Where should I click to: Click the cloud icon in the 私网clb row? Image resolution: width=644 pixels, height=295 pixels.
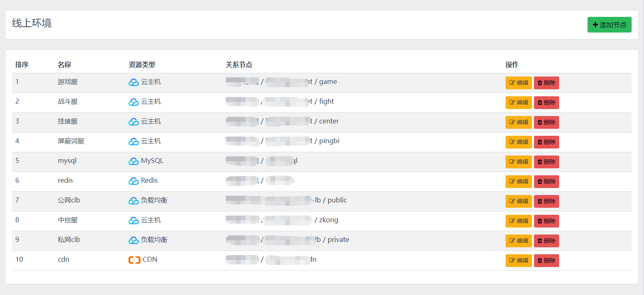click(133, 240)
